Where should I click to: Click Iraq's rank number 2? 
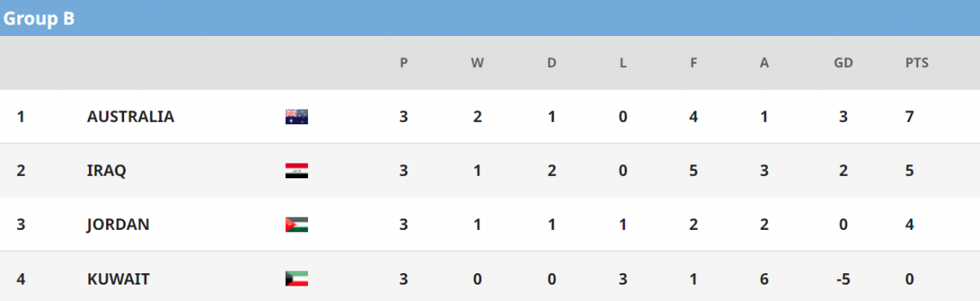tap(20, 170)
